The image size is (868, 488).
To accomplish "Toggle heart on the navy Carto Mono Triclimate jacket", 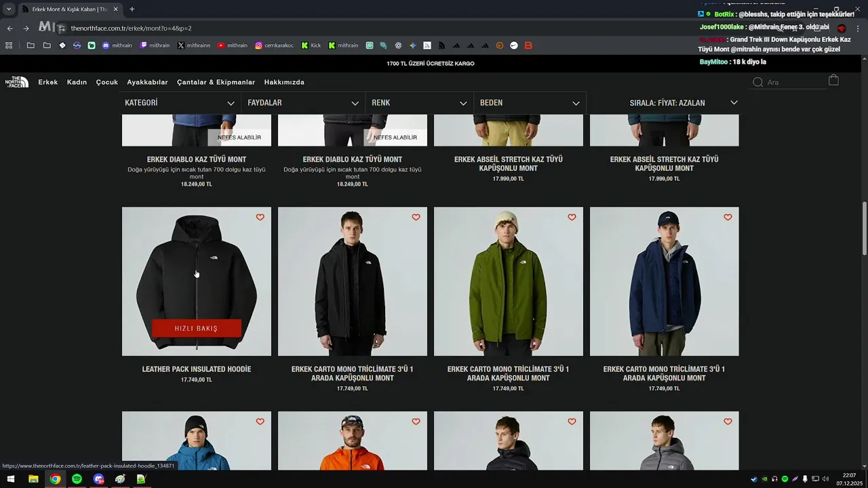I will [x=728, y=218].
